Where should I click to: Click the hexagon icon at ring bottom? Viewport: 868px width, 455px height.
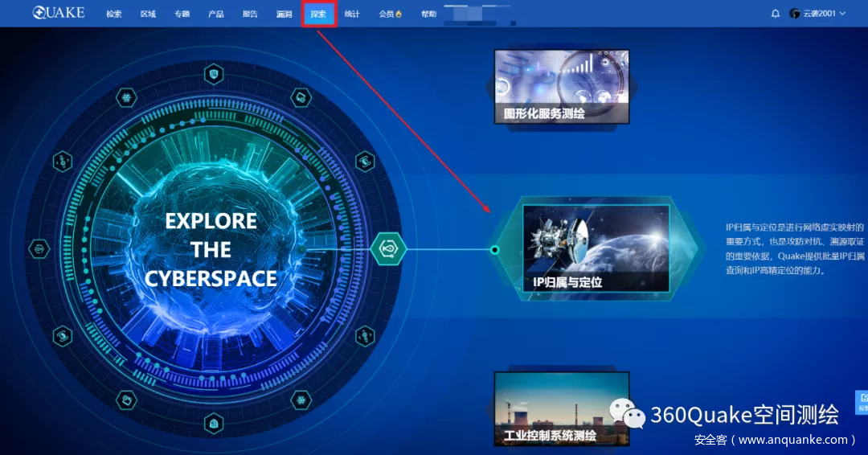(x=213, y=422)
